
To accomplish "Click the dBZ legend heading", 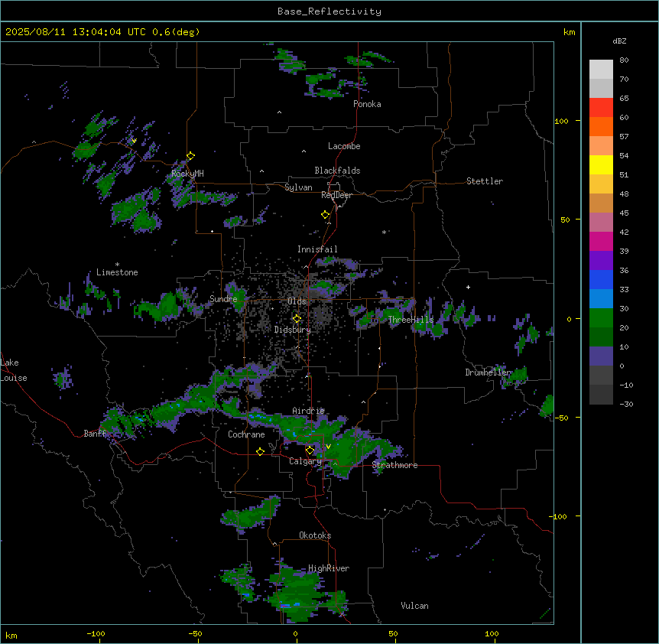I will pyautogui.click(x=619, y=41).
